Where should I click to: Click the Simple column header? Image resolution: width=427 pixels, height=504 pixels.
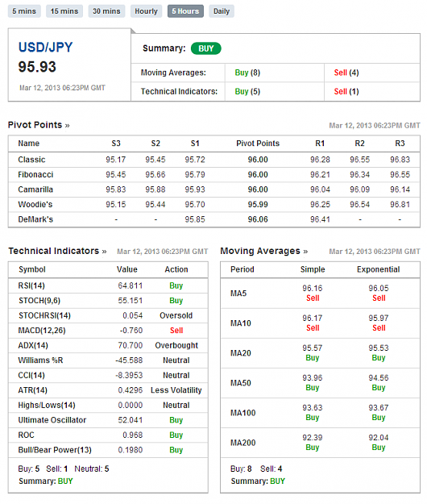point(313,269)
